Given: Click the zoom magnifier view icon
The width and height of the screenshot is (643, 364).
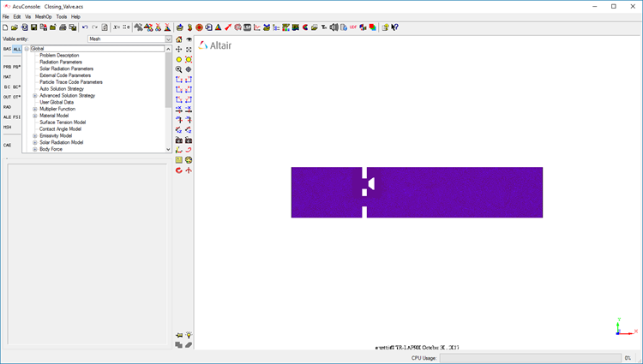Looking at the screenshot, I should coord(179,69).
